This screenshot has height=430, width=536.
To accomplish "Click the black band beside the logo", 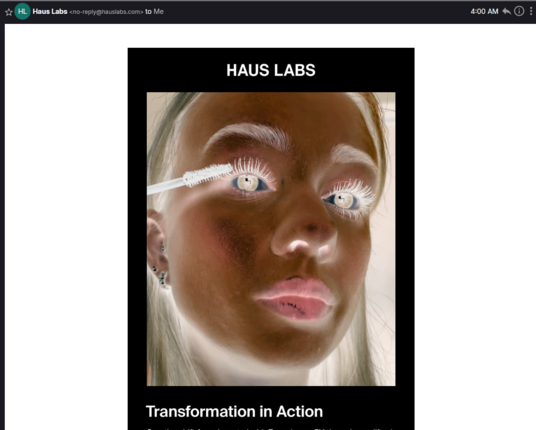I will pyautogui.click(x=177, y=70).
